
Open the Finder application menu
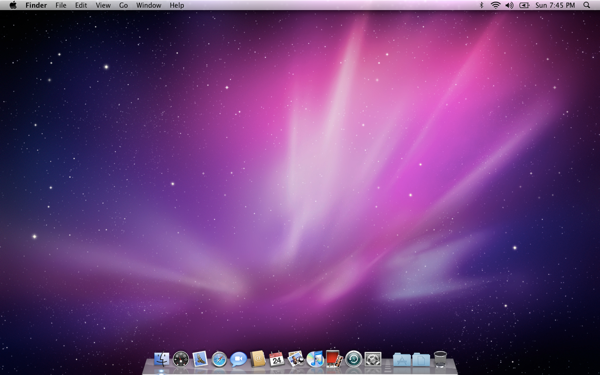click(36, 5)
